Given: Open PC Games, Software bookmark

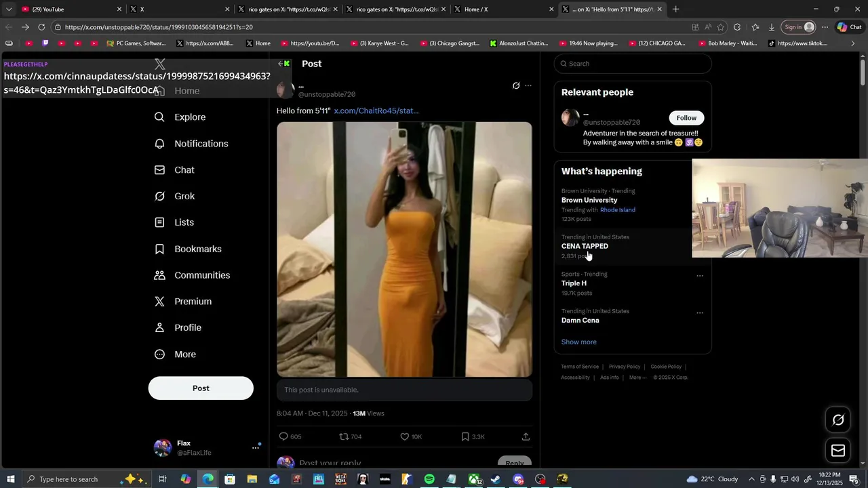Looking at the screenshot, I should (x=136, y=43).
